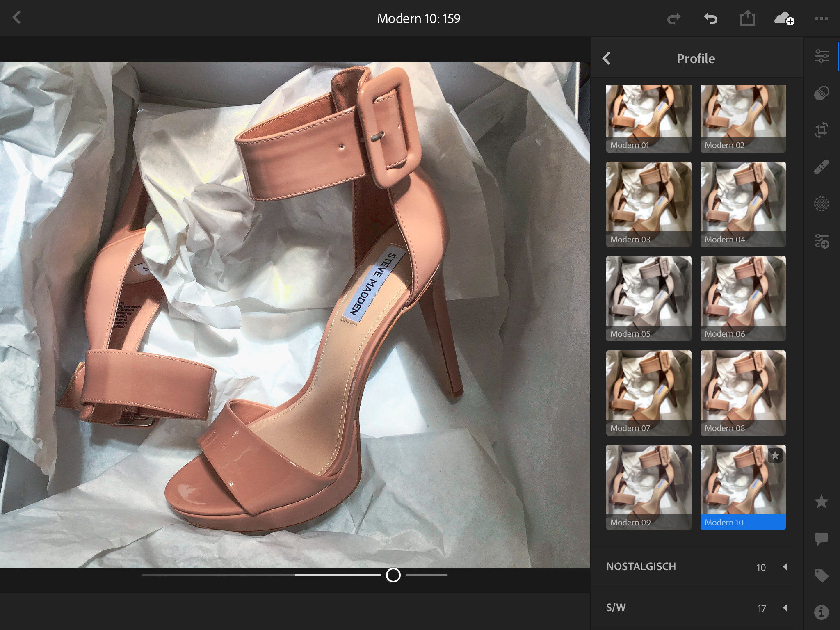This screenshot has width=840, height=630.
Task: Click the Undo arrow
Action: (710, 18)
